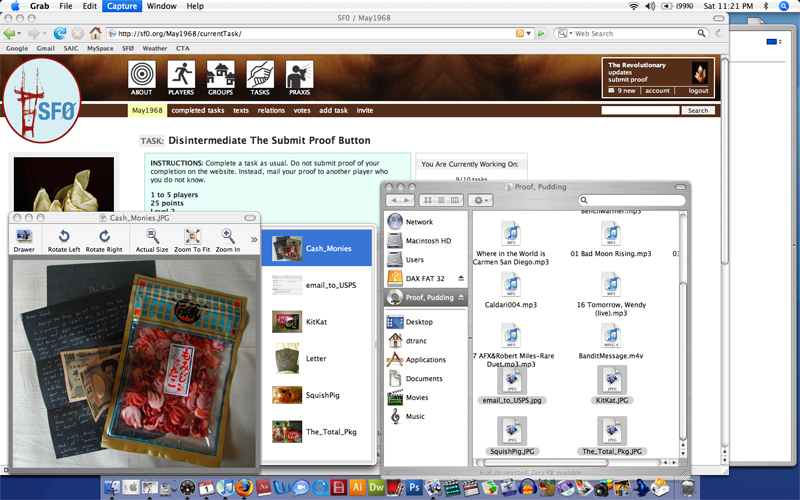Reload the page with the browser refresh icon
The height and width of the screenshot is (500, 800).
(60, 33)
